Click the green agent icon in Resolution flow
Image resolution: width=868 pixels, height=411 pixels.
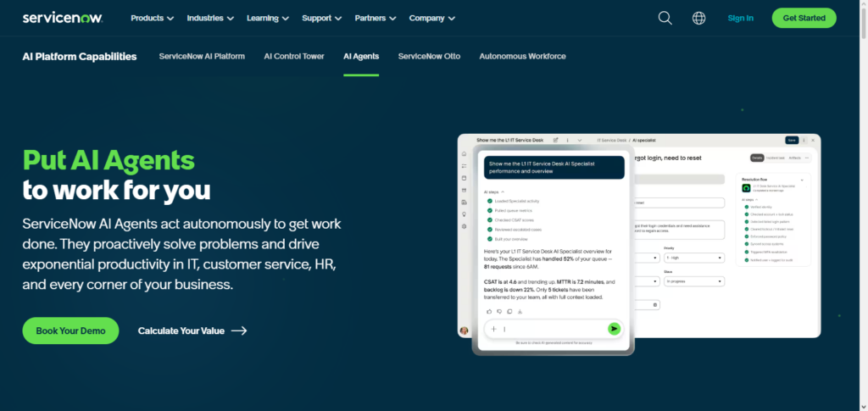pyautogui.click(x=746, y=188)
